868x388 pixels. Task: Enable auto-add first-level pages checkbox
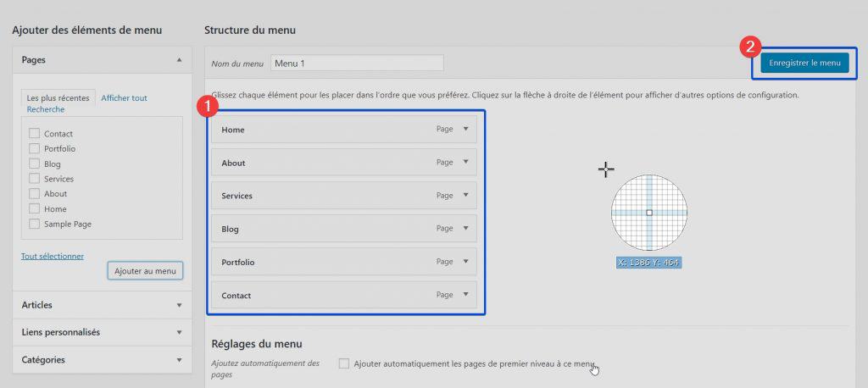pos(343,363)
